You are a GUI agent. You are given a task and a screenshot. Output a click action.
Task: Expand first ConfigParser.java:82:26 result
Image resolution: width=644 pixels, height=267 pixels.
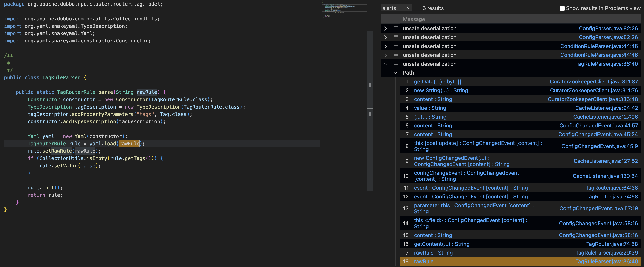(386, 28)
